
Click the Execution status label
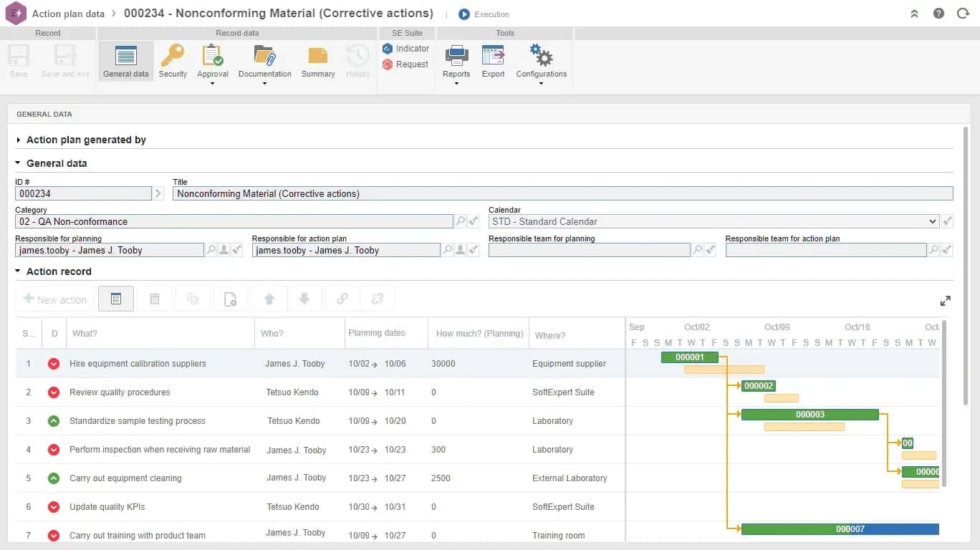[491, 14]
